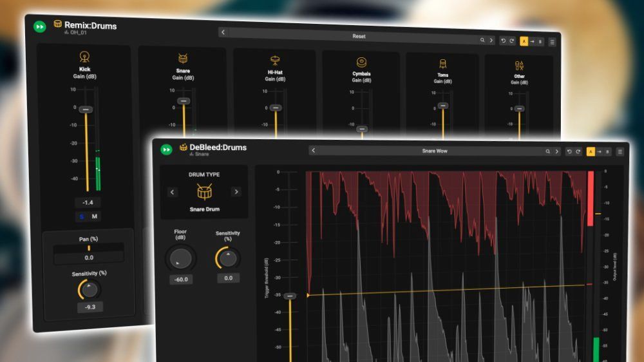Open the Reset preset selector in Remix:Drums
644x362 pixels.
click(359, 36)
